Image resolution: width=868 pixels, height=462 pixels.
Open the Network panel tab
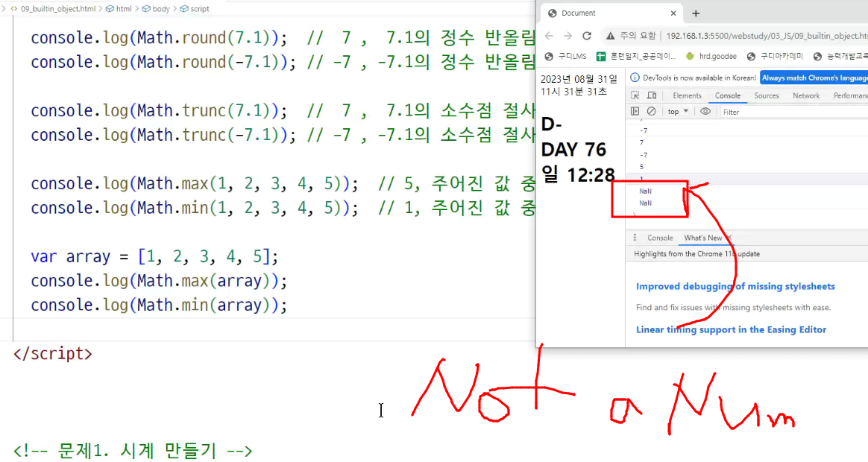point(806,95)
